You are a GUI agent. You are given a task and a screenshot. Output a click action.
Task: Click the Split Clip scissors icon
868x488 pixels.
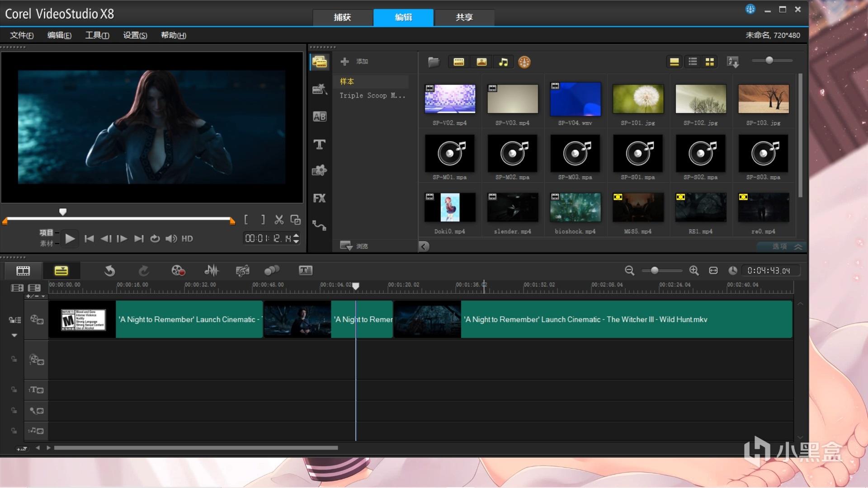tap(279, 220)
